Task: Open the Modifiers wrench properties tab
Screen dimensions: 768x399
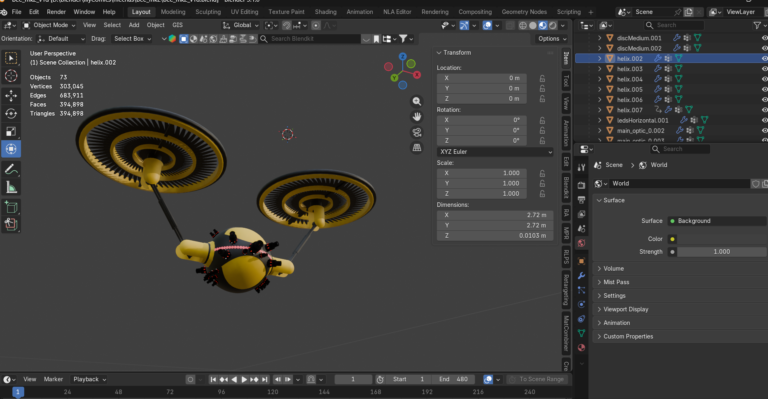Action: 581,276
